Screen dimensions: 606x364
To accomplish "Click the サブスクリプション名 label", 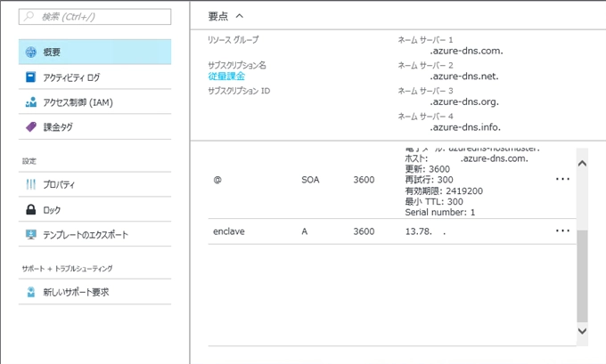I will pyautogui.click(x=237, y=65).
